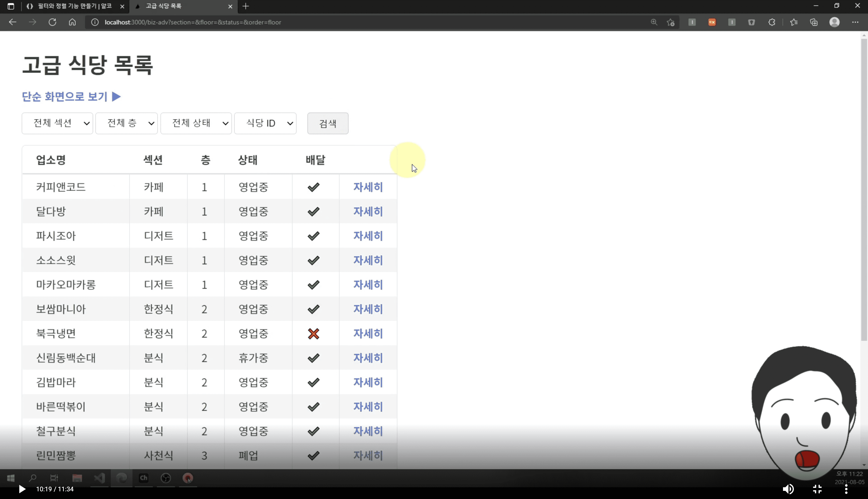The width and height of the screenshot is (868, 499).
Task: Go to the browser home page icon
Action: pos(72,22)
